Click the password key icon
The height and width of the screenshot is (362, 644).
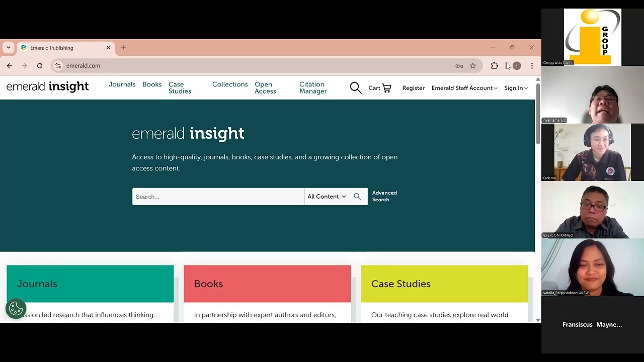coord(459,66)
